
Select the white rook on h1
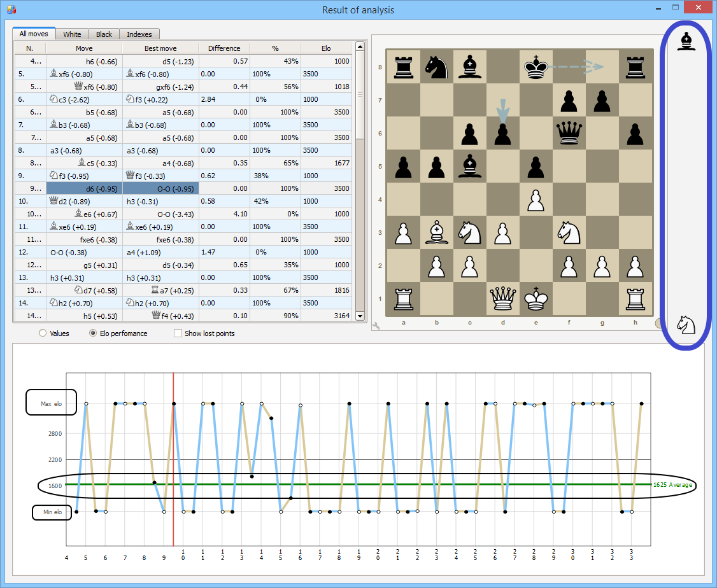click(635, 299)
